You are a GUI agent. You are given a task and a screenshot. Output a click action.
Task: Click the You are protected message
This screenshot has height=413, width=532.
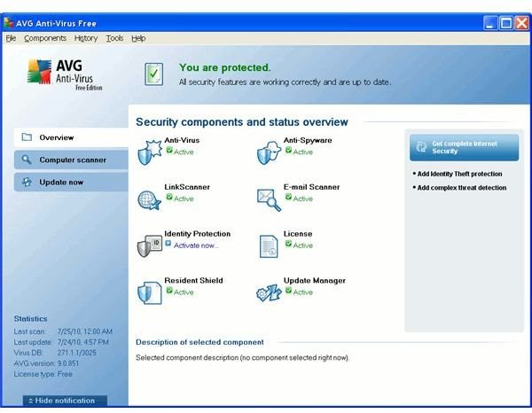(224, 67)
